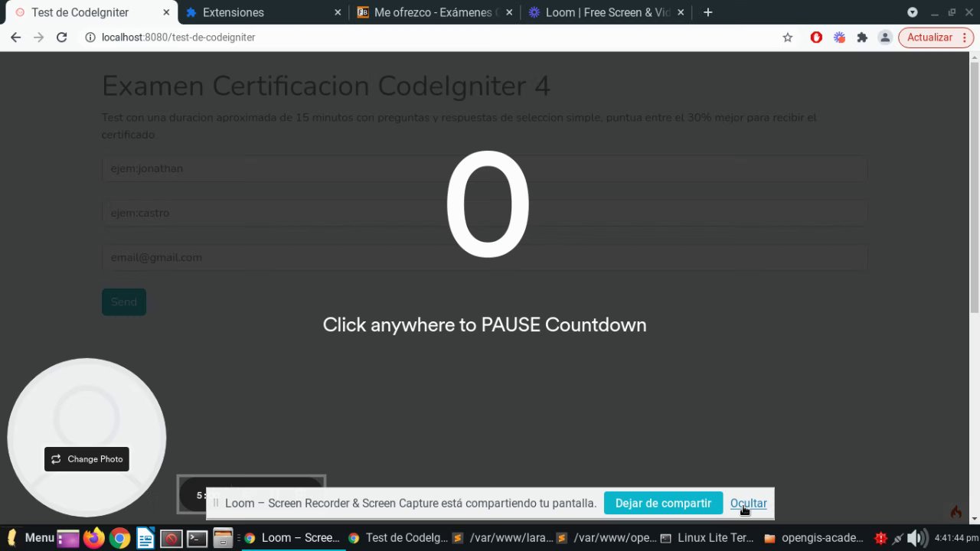Open the Linux Lite Menu button
Image resolution: width=980 pixels, height=551 pixels.
pyautogui.click(x=31, y=538)
